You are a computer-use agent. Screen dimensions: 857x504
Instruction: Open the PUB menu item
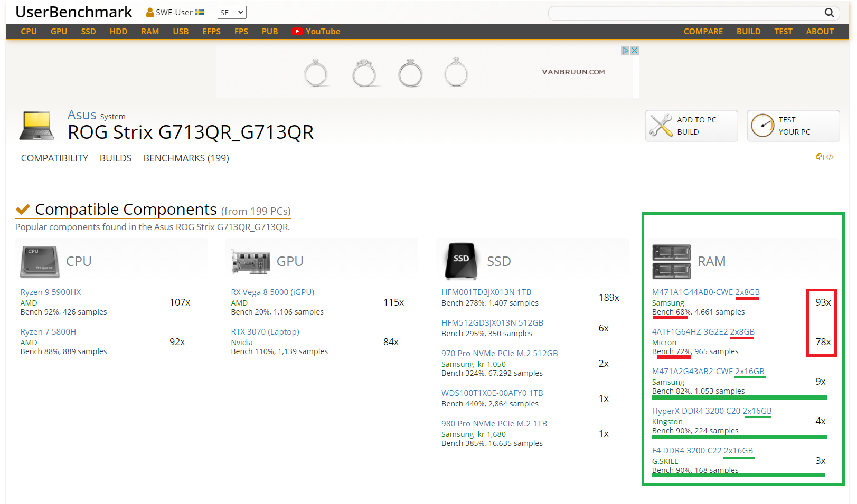tap(270, 32)
